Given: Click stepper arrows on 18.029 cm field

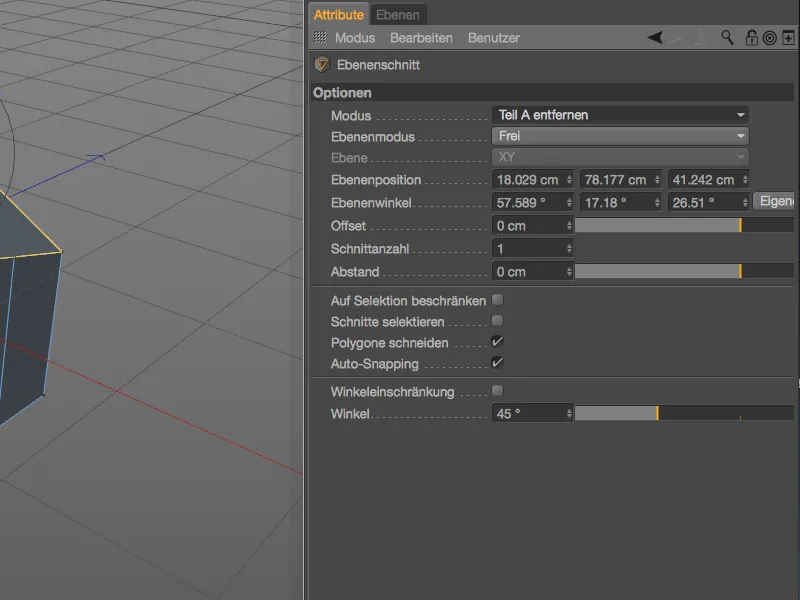Looking at the screenshot, I should 569,180.
